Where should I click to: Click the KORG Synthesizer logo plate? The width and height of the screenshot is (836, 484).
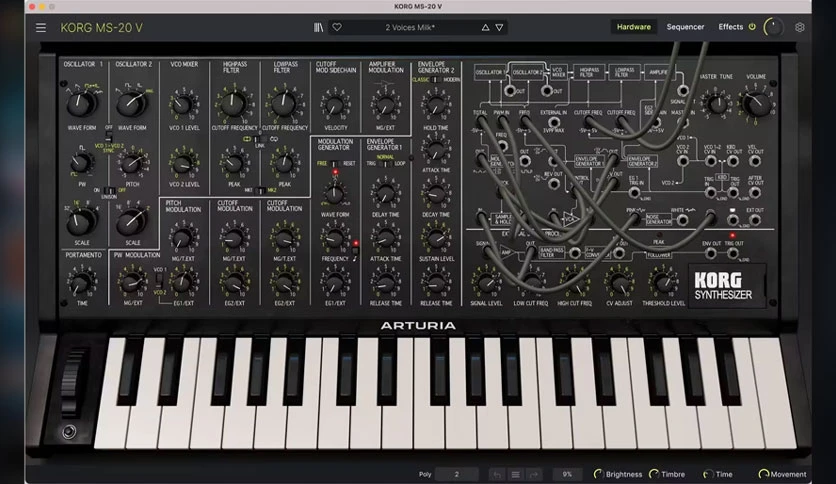coord(727,286)
